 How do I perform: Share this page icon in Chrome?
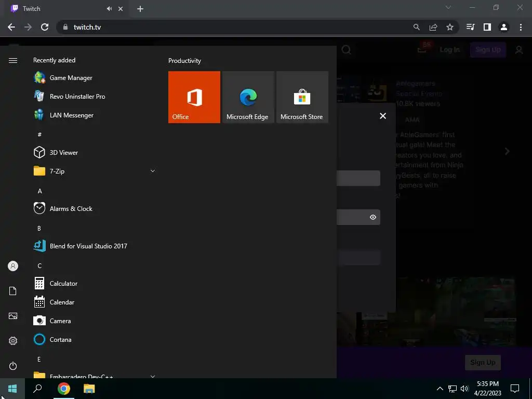click(x=433, y=27)
